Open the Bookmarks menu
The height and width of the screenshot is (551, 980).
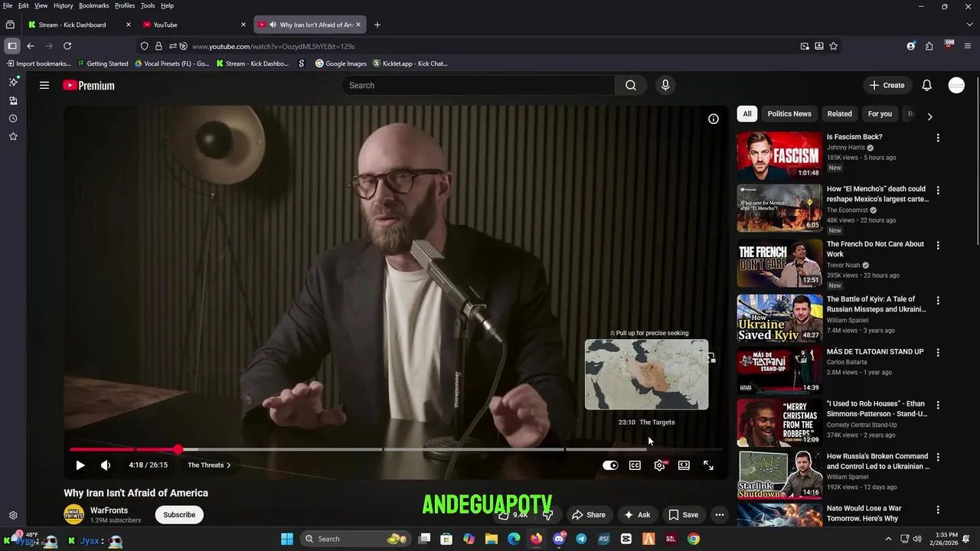coord(93,5)
